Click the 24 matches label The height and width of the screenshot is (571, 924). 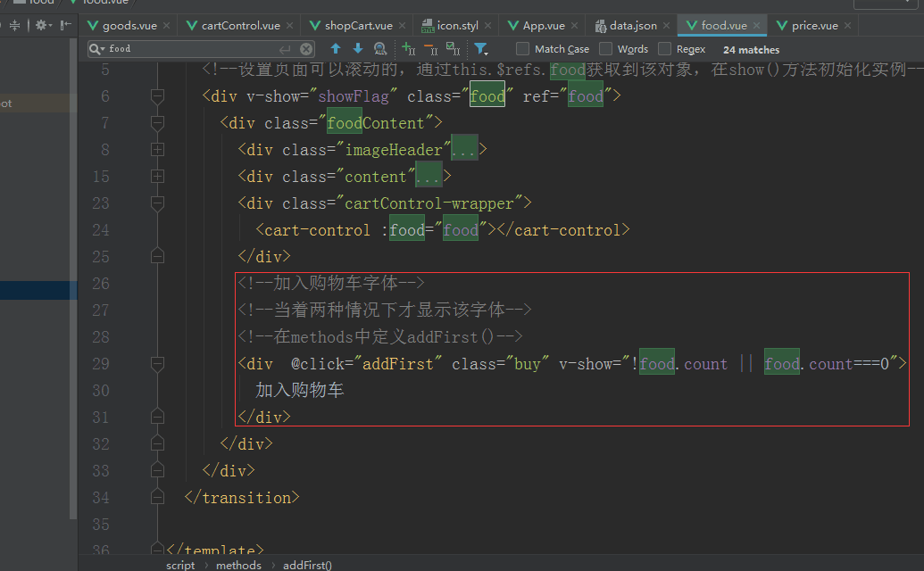(x=752, y=49)
